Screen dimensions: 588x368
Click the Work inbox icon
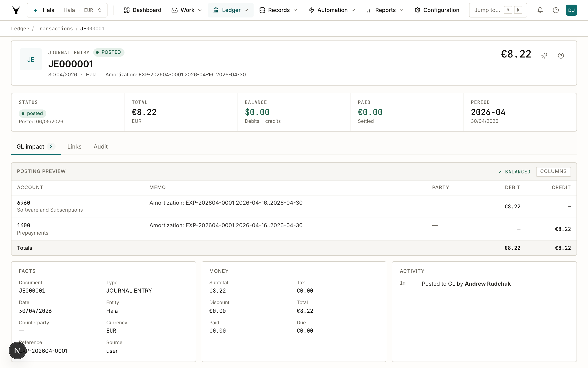[x=175, y=10]
